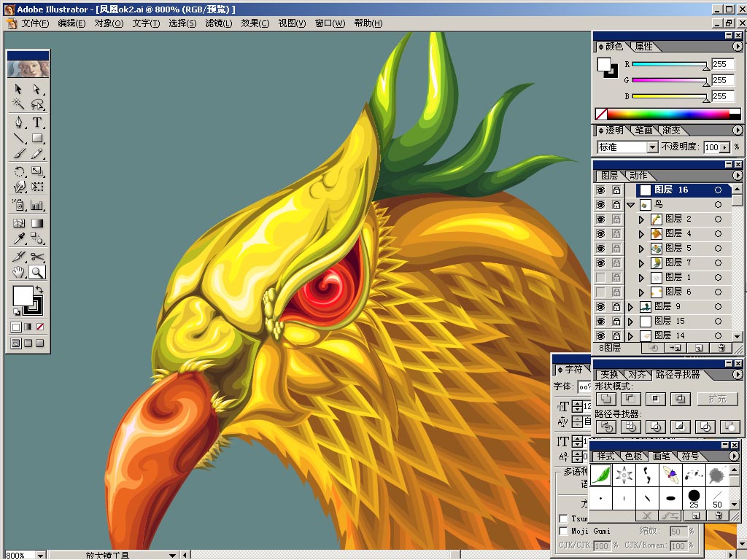This screenshot has width=747, height=560.
Task: Delete layer with Layers panel trash icon
Action: [x=721, y=348]
